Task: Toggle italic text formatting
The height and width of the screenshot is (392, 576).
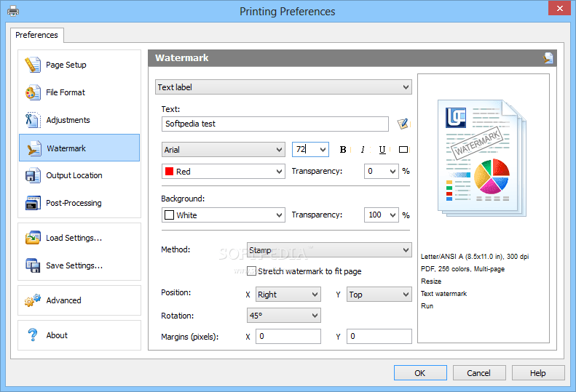Action: (363, 150)
